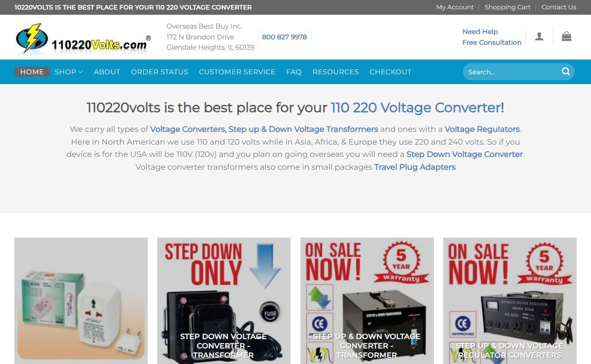Open the Step Down Voltage Converter Transformer tile

pos(224,301)
